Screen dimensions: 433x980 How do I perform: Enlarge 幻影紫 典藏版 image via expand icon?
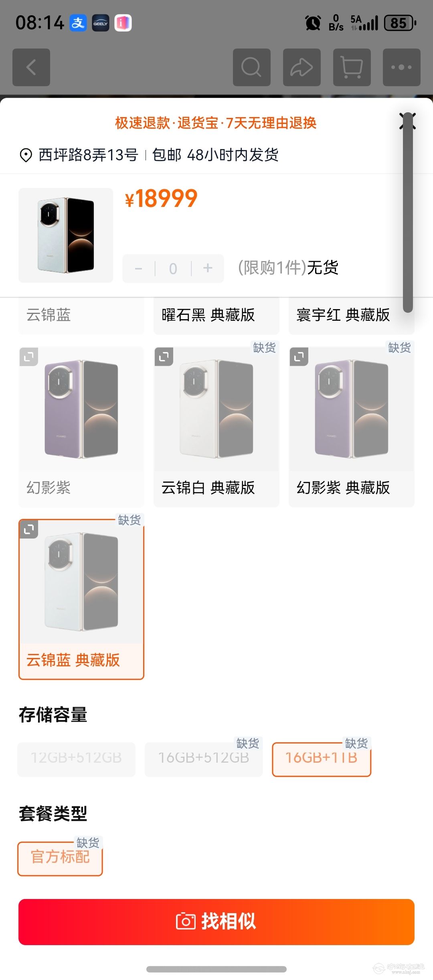pos(299,356)
